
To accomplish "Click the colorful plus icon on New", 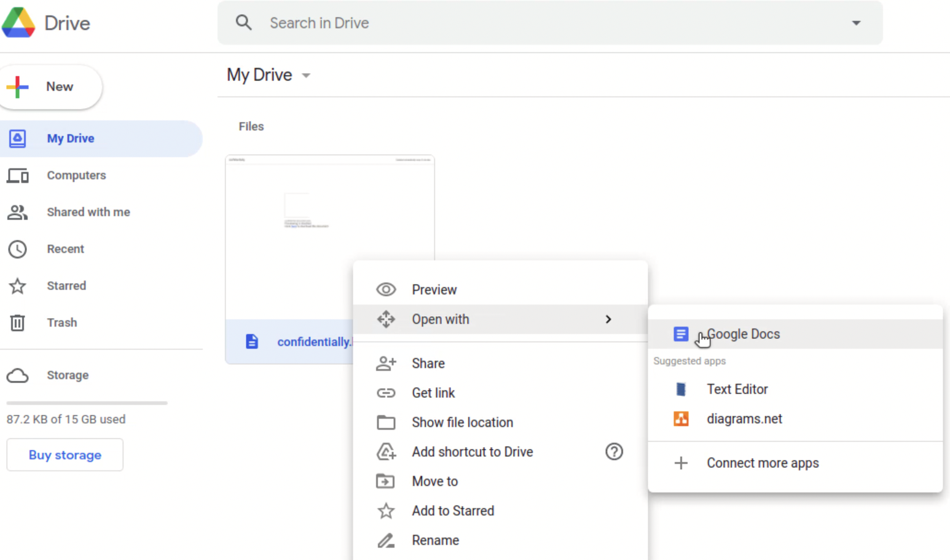I will point(18,87).
